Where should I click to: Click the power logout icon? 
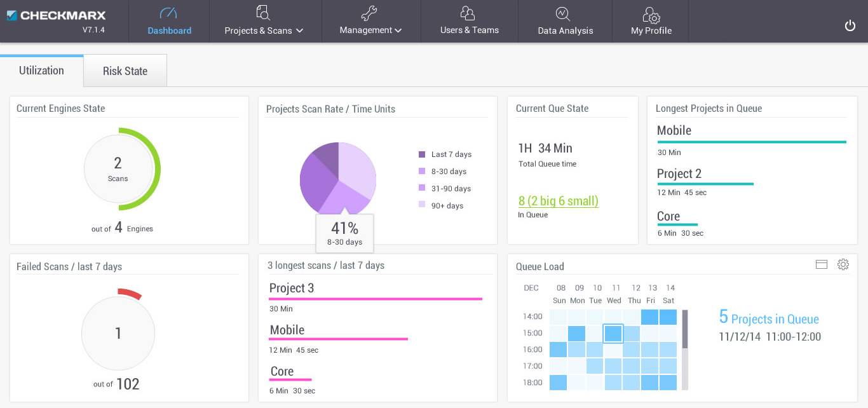tap(850, 25)
